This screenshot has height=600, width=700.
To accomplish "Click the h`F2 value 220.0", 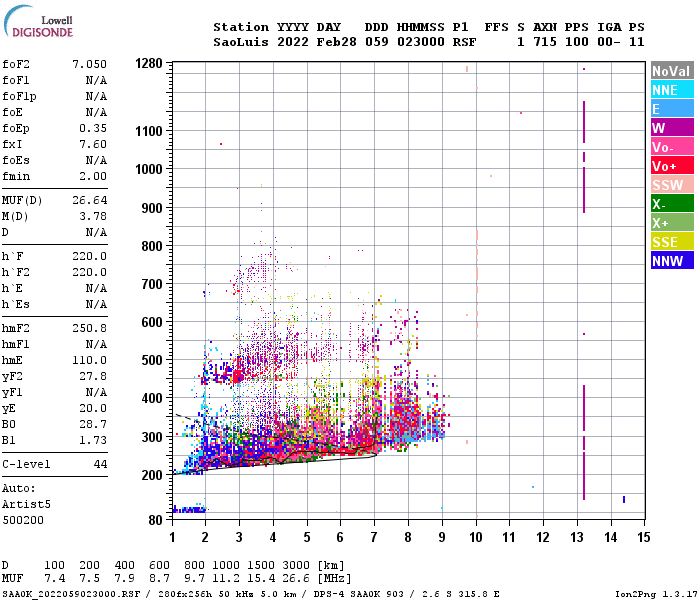I will tap(89, 272).
